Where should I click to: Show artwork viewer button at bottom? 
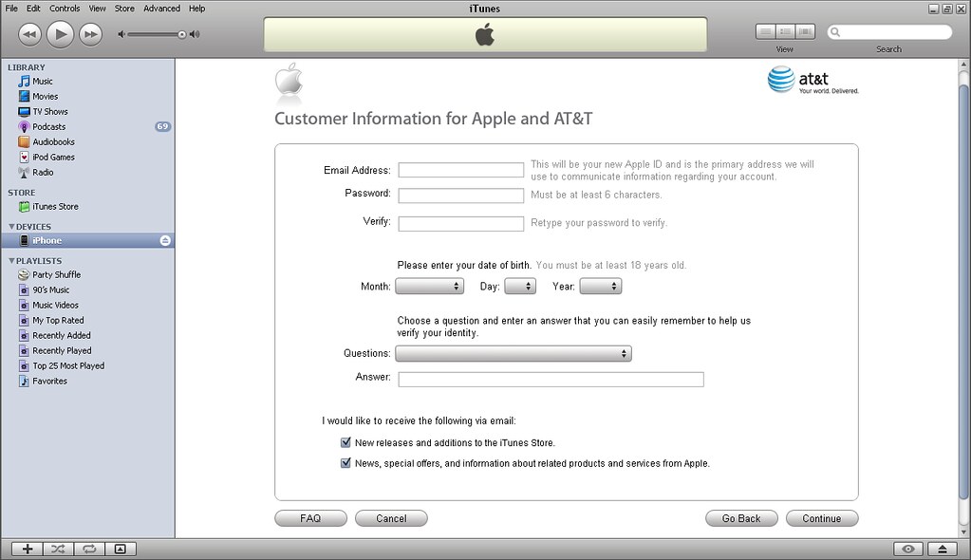pos(121,549)
